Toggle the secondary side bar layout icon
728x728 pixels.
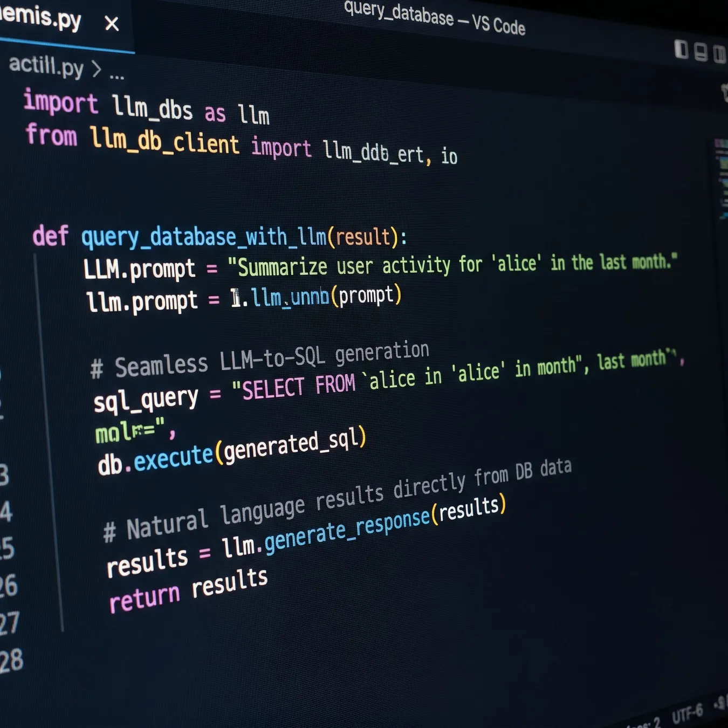coord(720,54)
